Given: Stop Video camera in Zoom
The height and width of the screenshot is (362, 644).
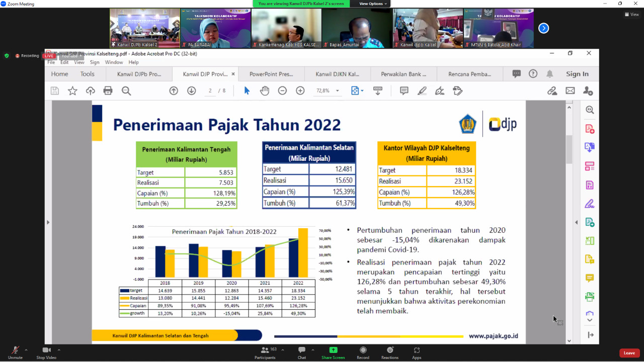Looking at the screenshot, I should coord(46,352).
